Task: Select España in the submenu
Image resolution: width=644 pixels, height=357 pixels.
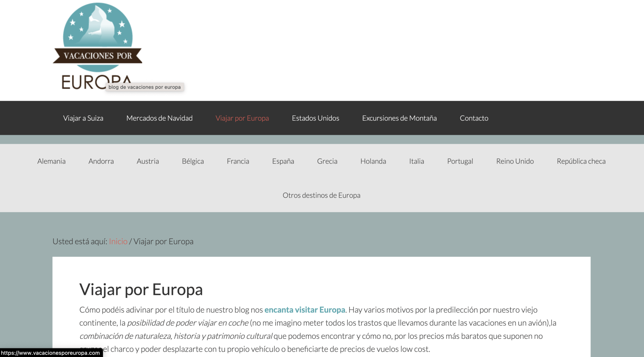Action: pos(283,161)
